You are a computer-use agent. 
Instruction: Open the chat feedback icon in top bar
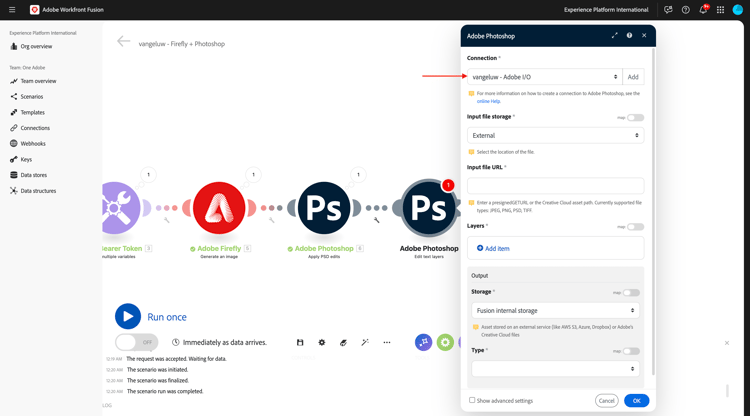click(668, 10)
